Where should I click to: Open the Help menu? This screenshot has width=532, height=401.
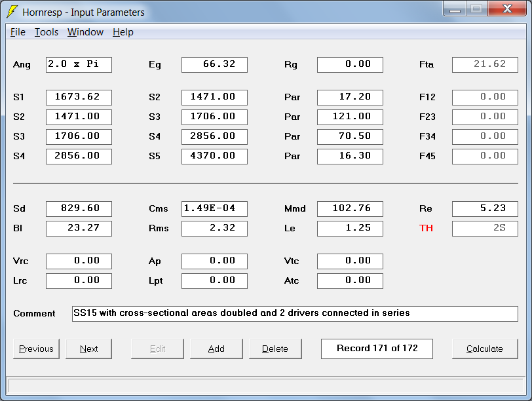pyautogui.click(x=123, y=32)
